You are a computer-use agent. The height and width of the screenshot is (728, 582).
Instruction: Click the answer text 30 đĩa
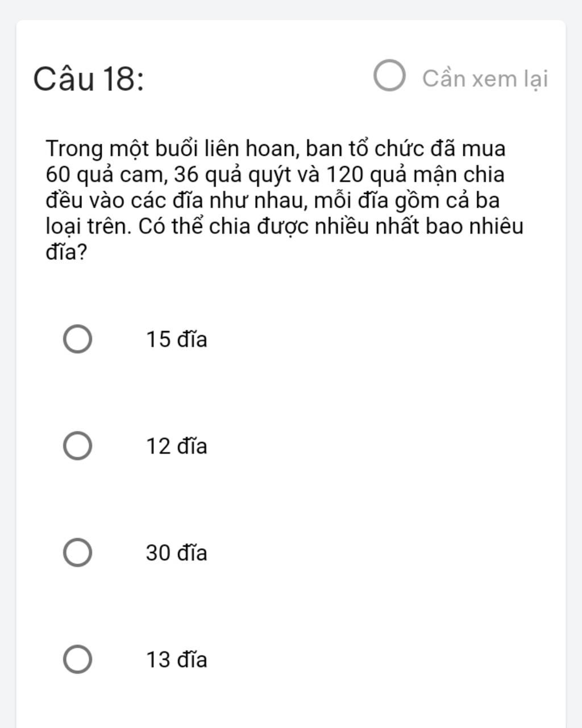177,553
